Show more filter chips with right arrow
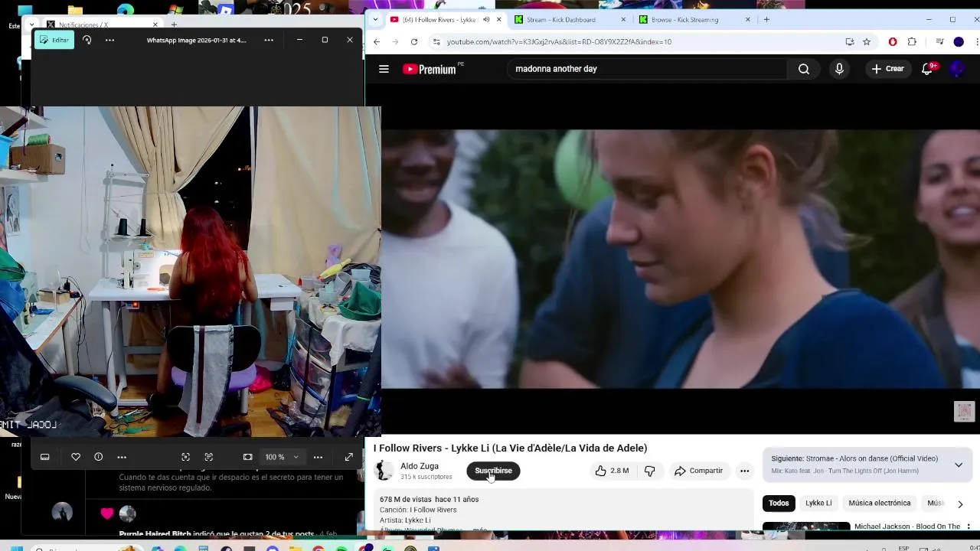980x551 pixels. (x=960, y=504)
